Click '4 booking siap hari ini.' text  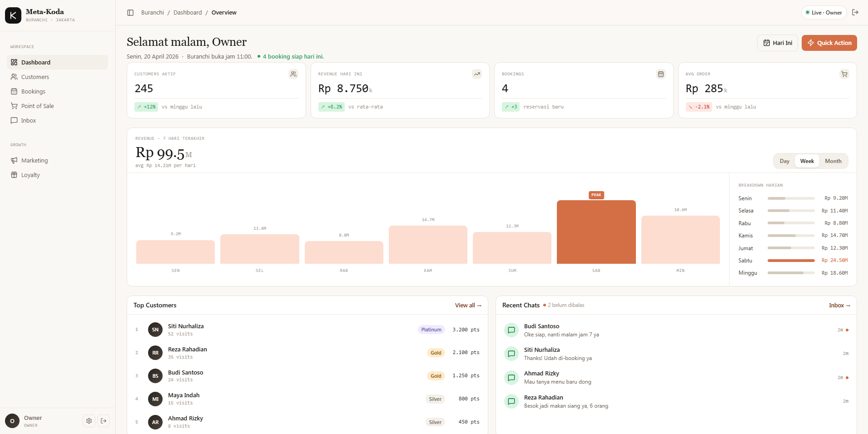[293, 57]
